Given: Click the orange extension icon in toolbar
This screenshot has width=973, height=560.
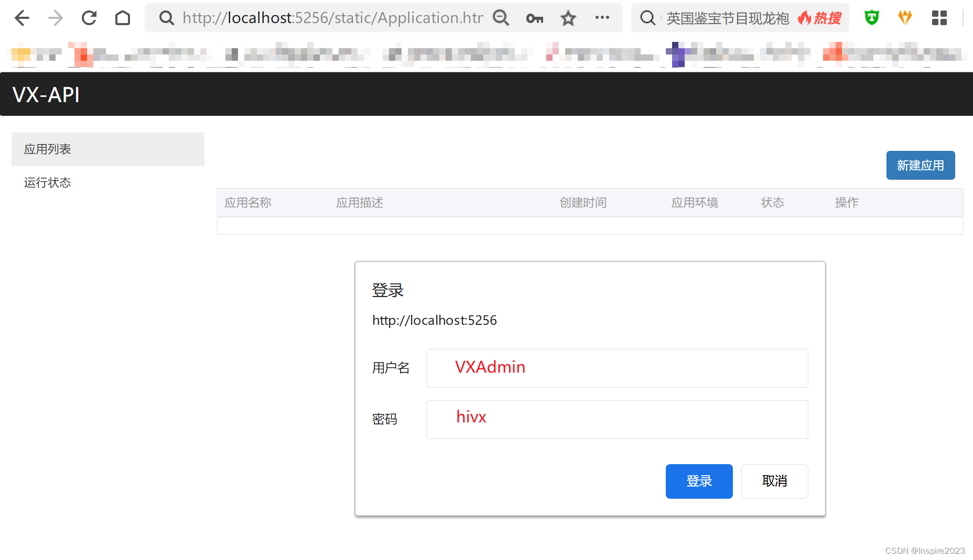Looking at the screenshot, I should pos(905,18).
